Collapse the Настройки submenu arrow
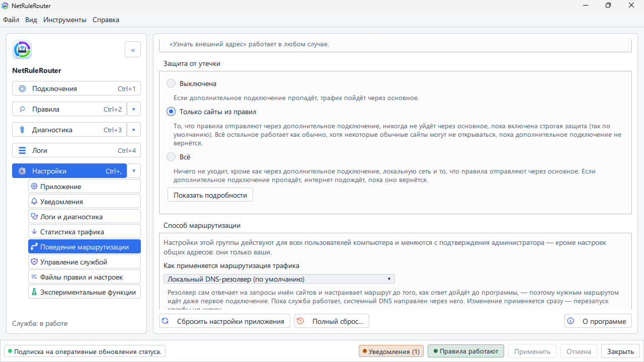 (x=134, y=171)
